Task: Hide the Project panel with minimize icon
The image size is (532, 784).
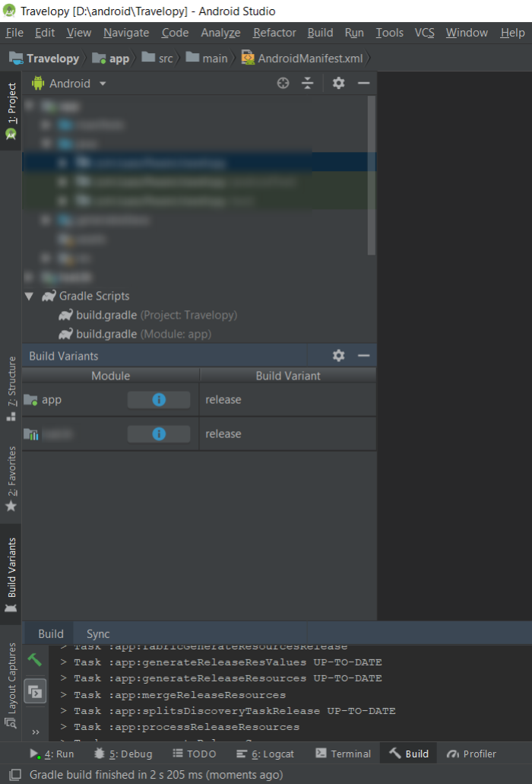Action: click(363, 83)
